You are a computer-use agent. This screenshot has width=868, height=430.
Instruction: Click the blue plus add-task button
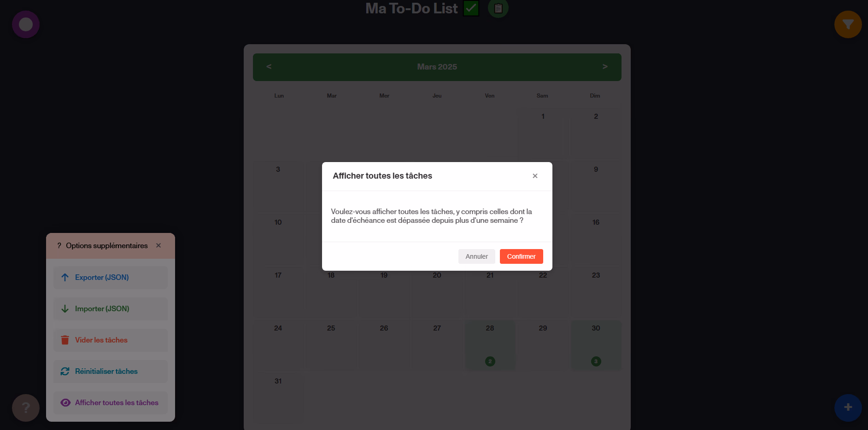848,407
